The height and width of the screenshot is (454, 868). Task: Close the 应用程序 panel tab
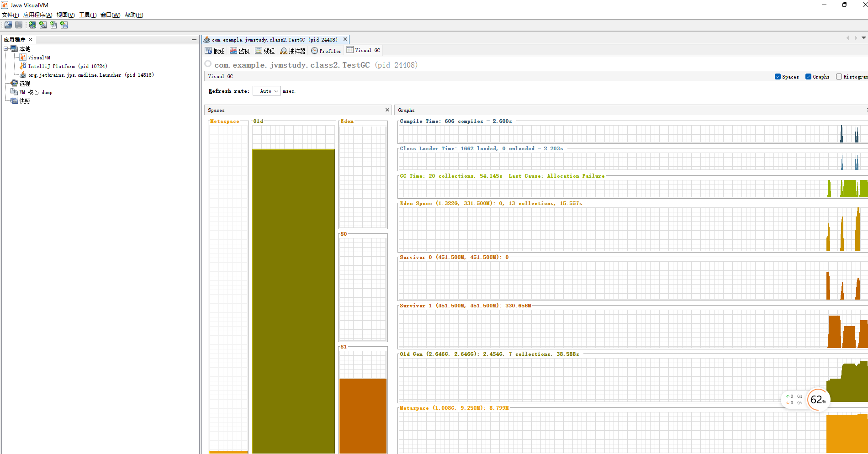[31, 40]
